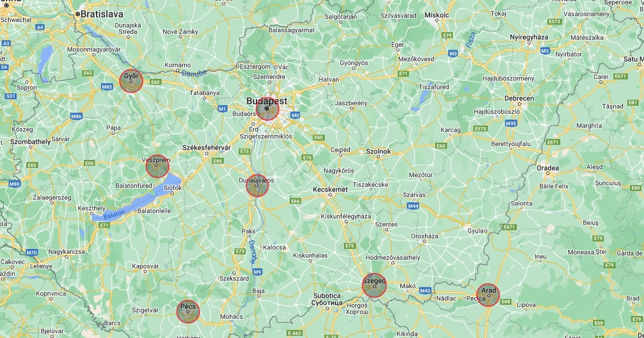Screen dimensions: 644x338
Task: Click the Székesfehérvár label
Action: 207,148
